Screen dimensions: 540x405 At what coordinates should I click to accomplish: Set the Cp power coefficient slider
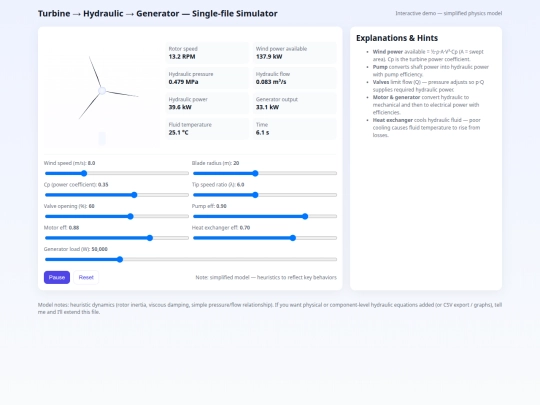pyautogui.click(x=134, y=195)
